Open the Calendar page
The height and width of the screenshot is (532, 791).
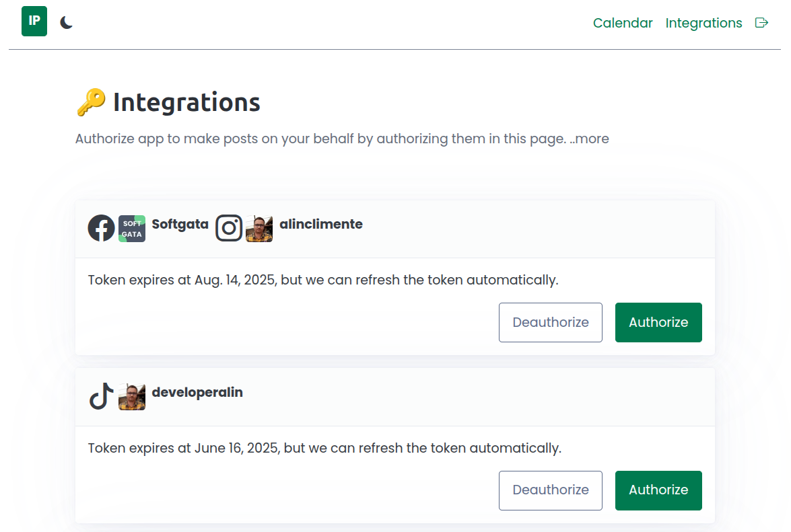pos(623,23)
